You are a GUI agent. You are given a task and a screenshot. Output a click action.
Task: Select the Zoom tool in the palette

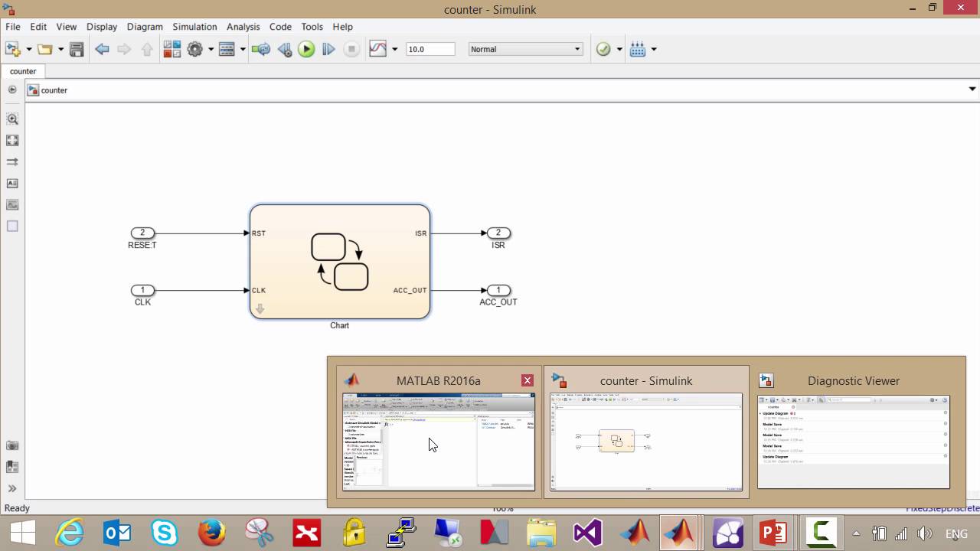point(12,119)
